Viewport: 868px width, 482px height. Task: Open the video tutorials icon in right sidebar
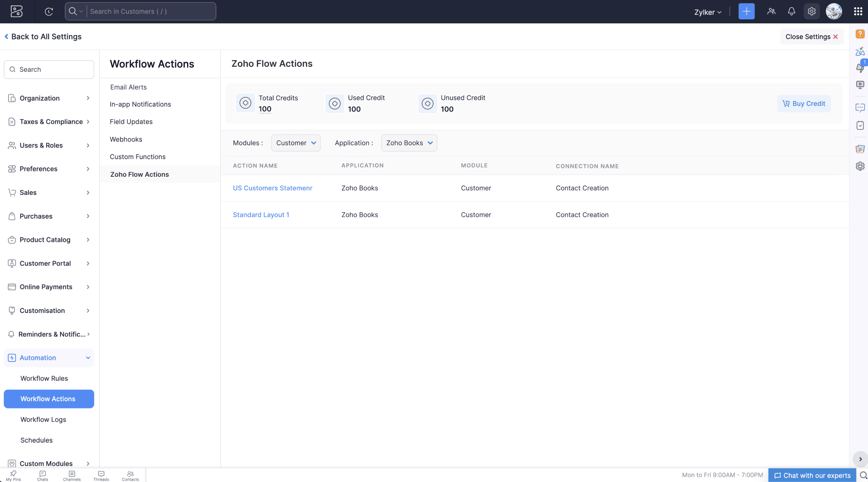click(x=860, y=85)
